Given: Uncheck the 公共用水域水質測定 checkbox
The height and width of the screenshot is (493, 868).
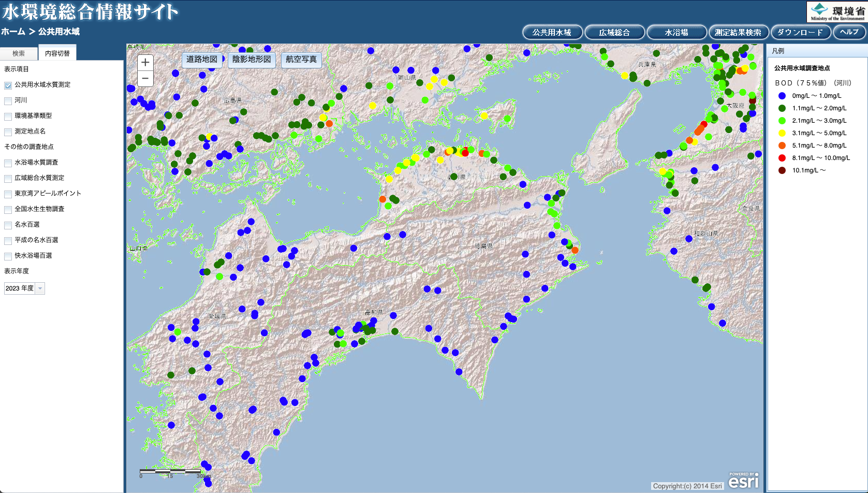Looking at the screenshot, I should point(8,85).
